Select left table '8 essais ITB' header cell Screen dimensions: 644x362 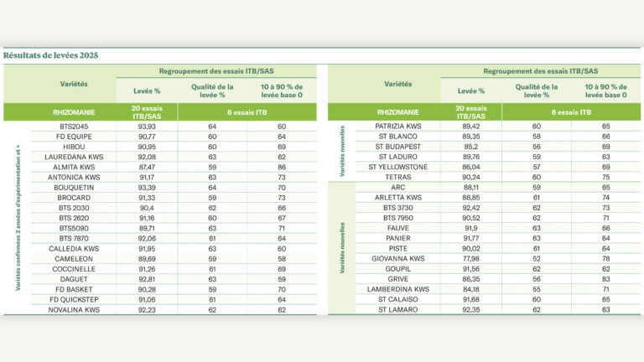pyautogui.click(x=247, y=112)
